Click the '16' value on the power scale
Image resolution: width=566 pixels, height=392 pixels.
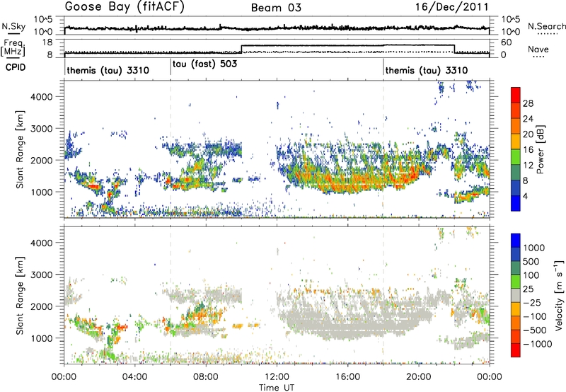(x=528, y=150)
